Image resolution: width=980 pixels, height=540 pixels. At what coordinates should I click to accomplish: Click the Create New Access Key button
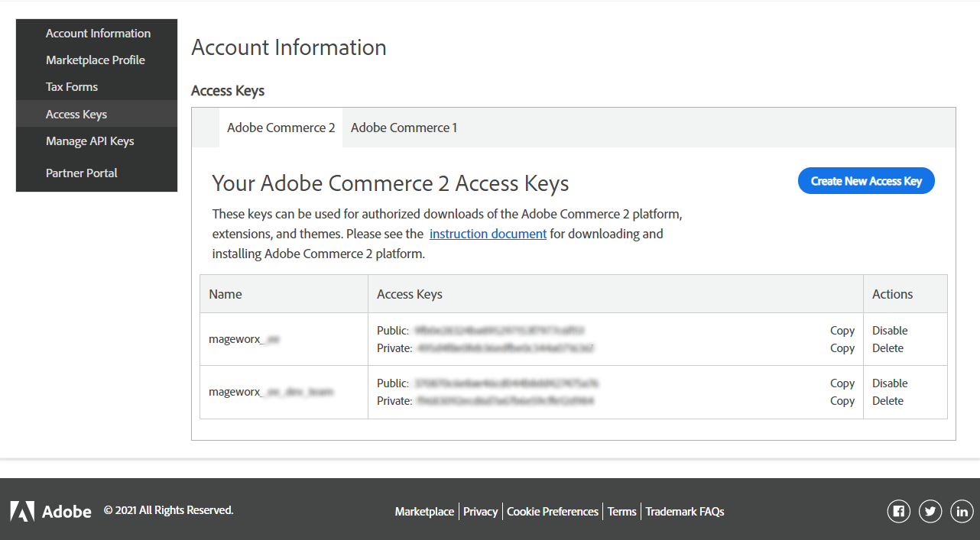click(866, 180)
